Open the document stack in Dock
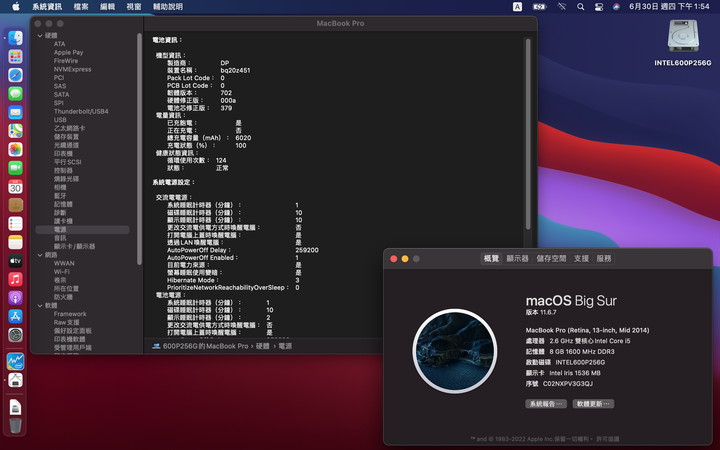 (x=15, y=407)
